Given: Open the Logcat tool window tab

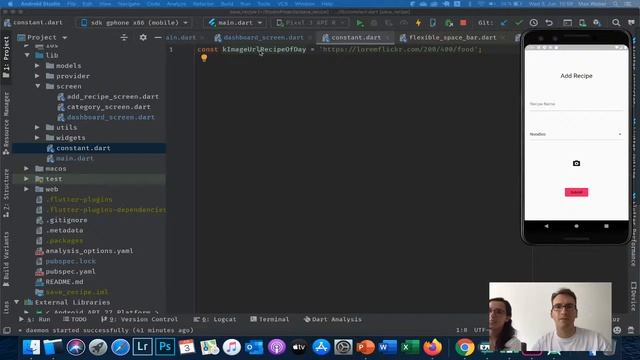Looking at the screenshot, I should (x=215, y=319).
